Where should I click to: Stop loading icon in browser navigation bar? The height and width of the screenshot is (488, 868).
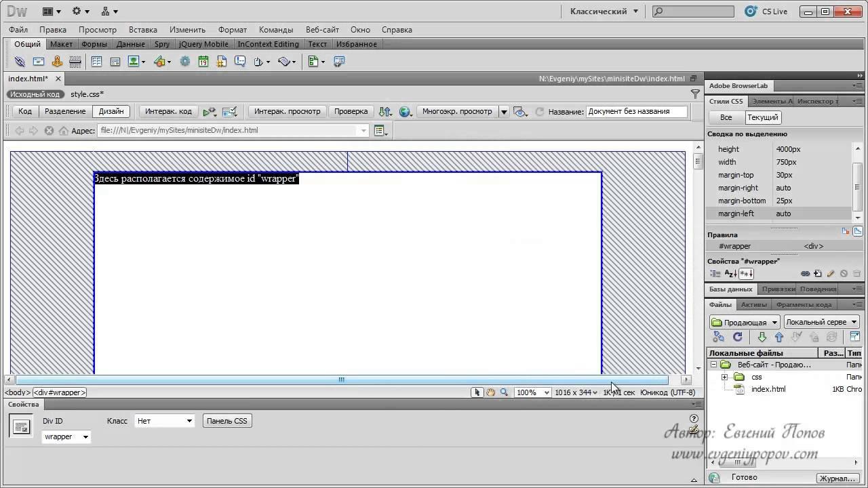tap(49, 131)
